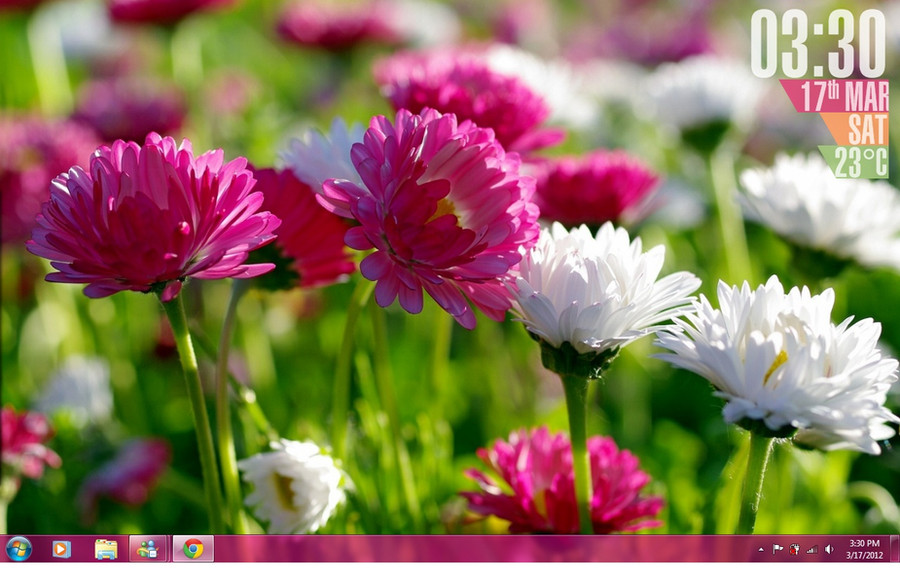Switch to Google Chrome in the taskbar
The height and width of the screenshot is (580, 900).
(x=193, y=548)
